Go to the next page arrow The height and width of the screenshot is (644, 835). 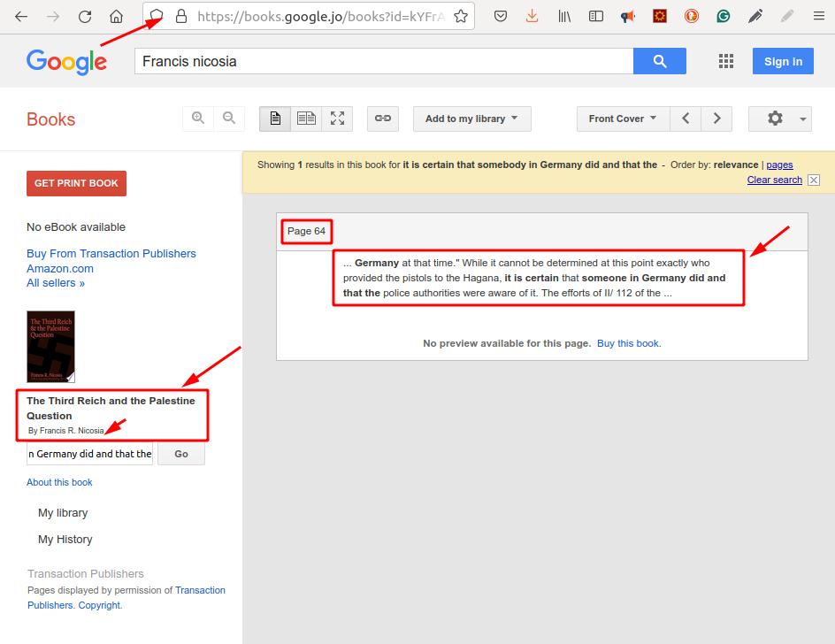point(716,119)
